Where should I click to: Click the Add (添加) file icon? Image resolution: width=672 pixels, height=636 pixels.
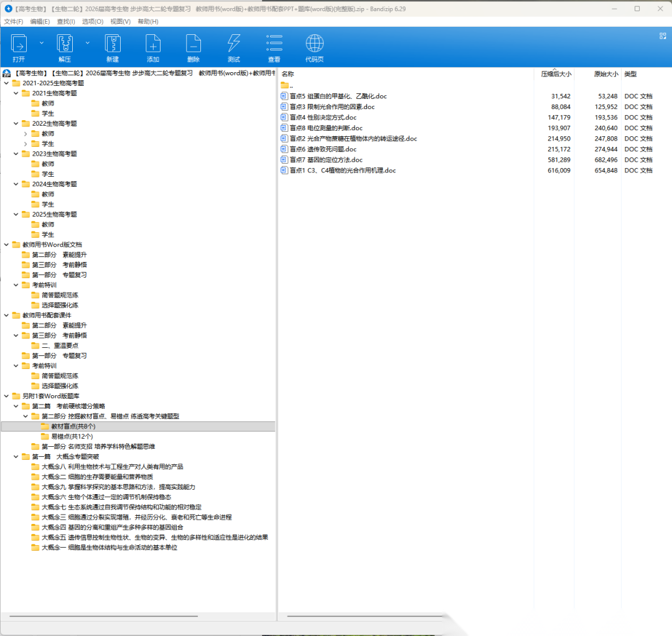153,44
